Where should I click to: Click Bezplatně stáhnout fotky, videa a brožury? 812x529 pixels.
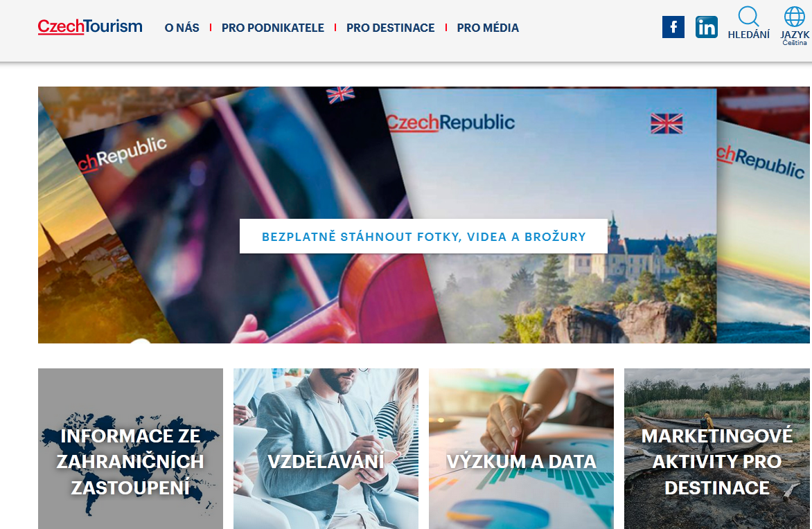(423, 237)
